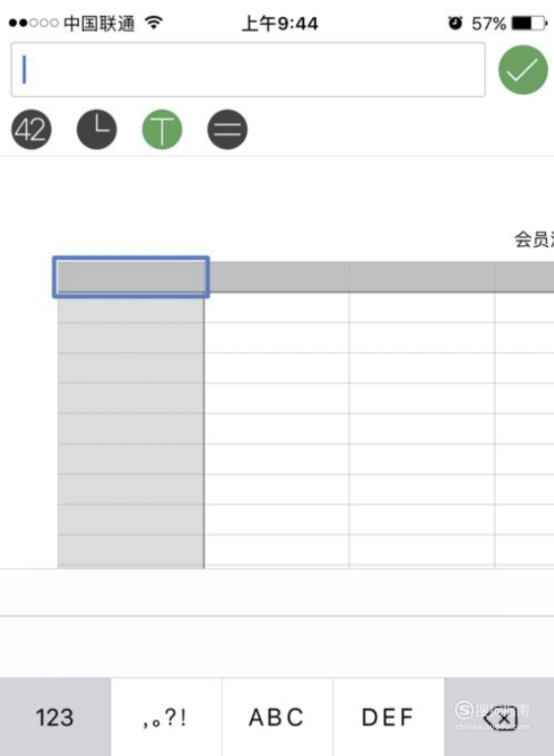Switch to the numeric 42 keyboard
Viewport: 554px width, 756px height.
pyautogui.click(x=32, y=129)
